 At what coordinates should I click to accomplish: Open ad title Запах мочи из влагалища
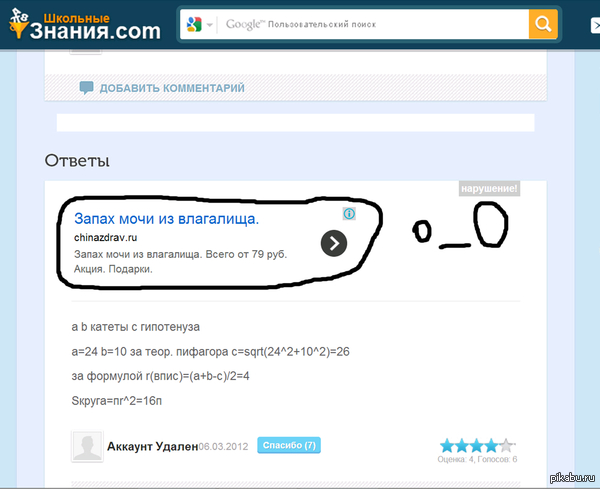click(x=166, y=218)
